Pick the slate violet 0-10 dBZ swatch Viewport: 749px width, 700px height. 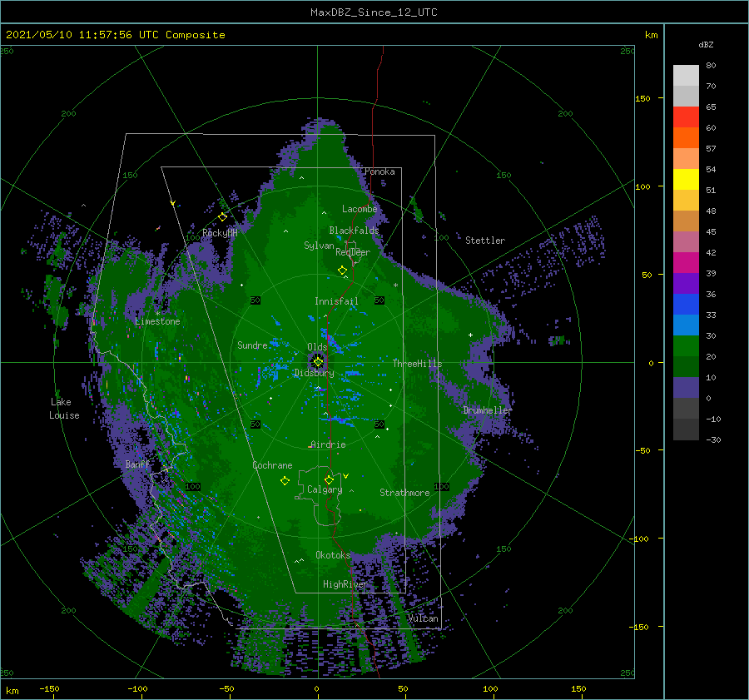point(686,387)
